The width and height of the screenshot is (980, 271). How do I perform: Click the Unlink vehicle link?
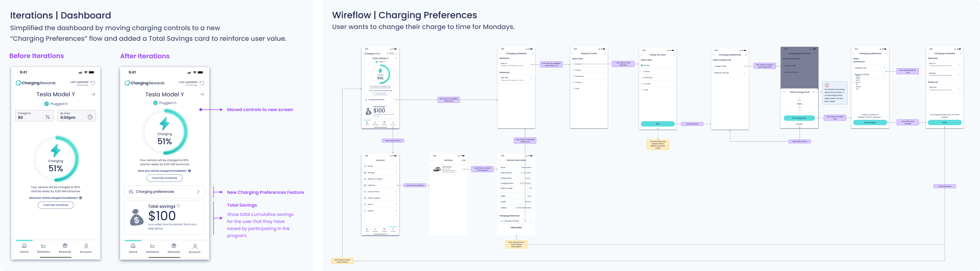click(x=516, y=227)
